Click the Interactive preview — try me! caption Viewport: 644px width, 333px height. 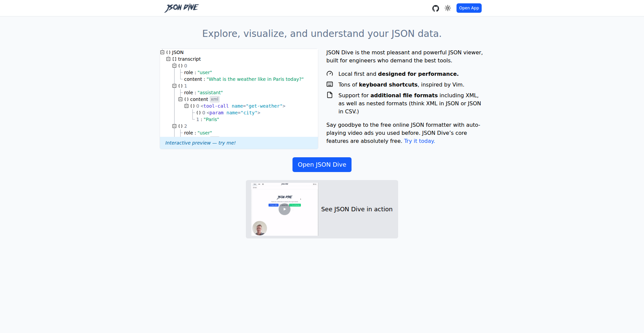point(201,143)
